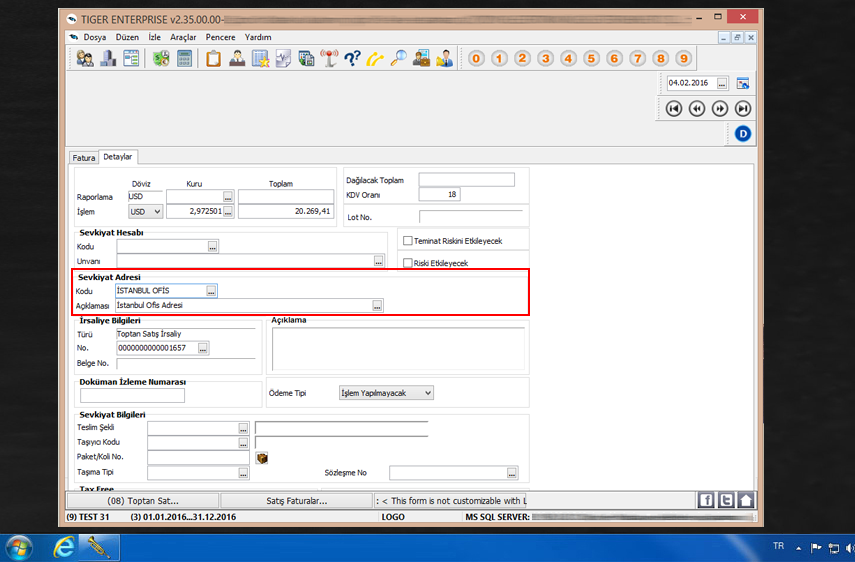This screenshot has height=562, width=855.
Task: Open date picker ellipsis next to 04.02.2016
Action: (722, 83)
